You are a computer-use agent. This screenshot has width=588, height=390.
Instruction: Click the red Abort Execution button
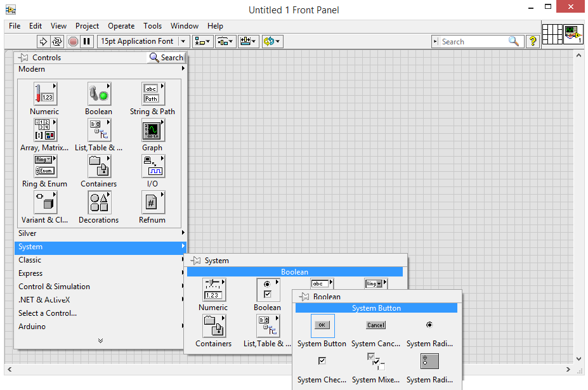point(73,41)
